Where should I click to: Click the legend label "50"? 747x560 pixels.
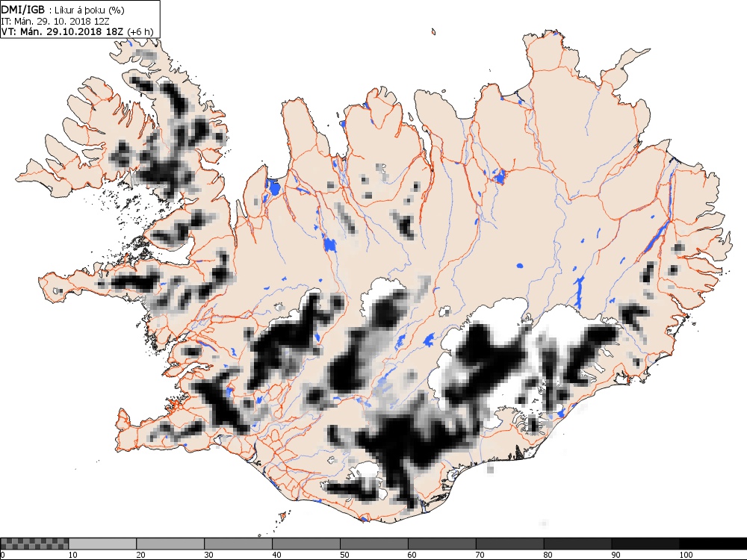[x=344, y=555]
